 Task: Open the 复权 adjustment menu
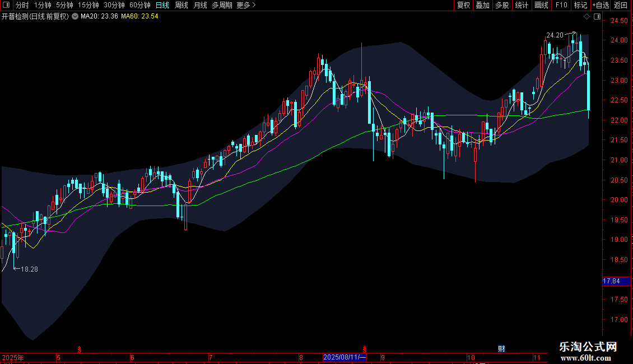point(463,5)
